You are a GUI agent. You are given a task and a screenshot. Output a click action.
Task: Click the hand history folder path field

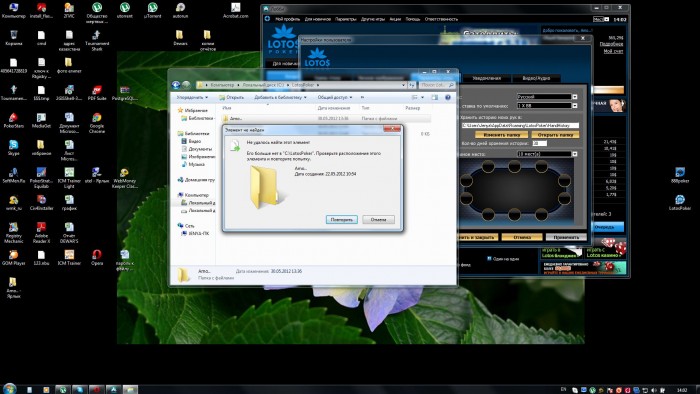(x=520, y=125)
